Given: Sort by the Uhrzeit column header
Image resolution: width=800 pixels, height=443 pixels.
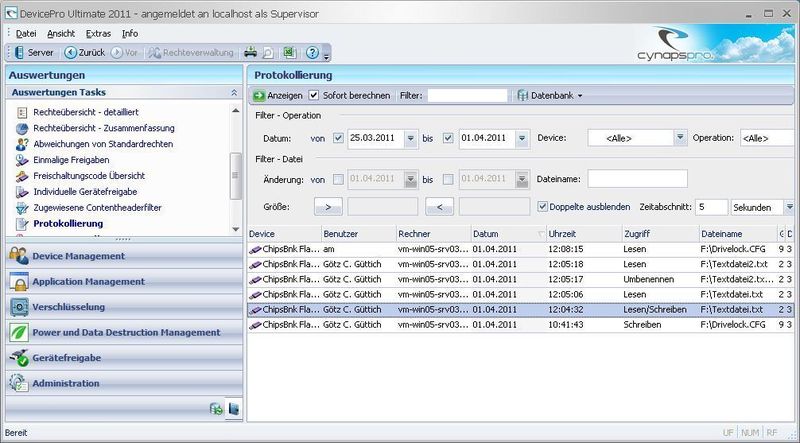Looking at the screenshot, I should point(584,234).
